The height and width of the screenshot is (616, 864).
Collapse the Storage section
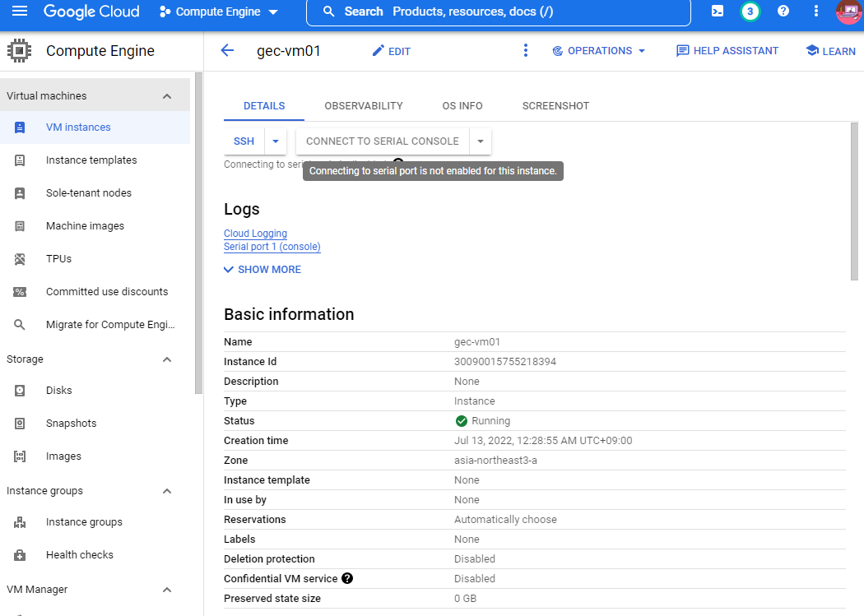167,359
